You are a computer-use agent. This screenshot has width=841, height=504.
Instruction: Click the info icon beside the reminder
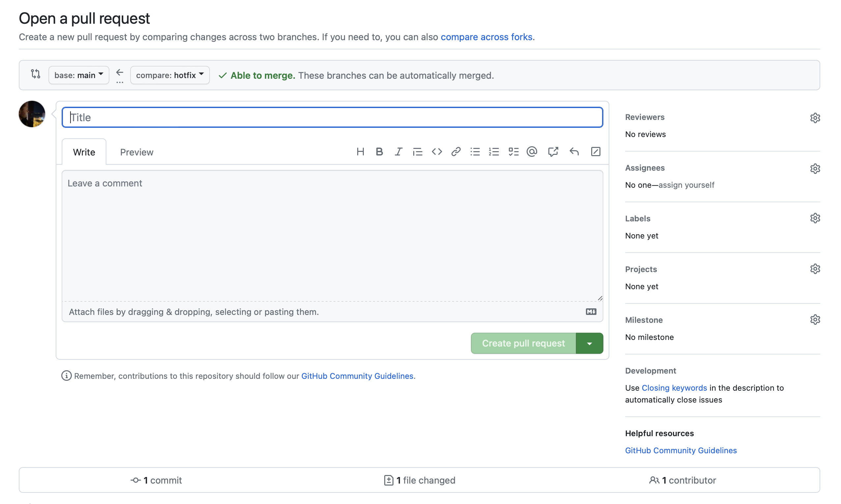pos(66,376)
